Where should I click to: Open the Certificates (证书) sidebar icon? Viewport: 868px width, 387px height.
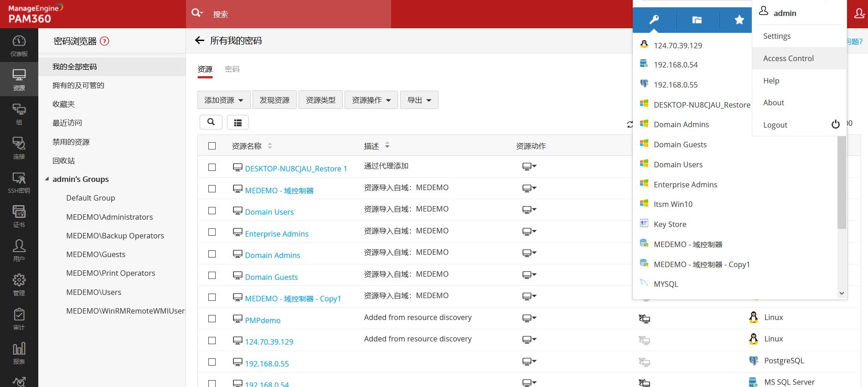[x=19, y=217]
